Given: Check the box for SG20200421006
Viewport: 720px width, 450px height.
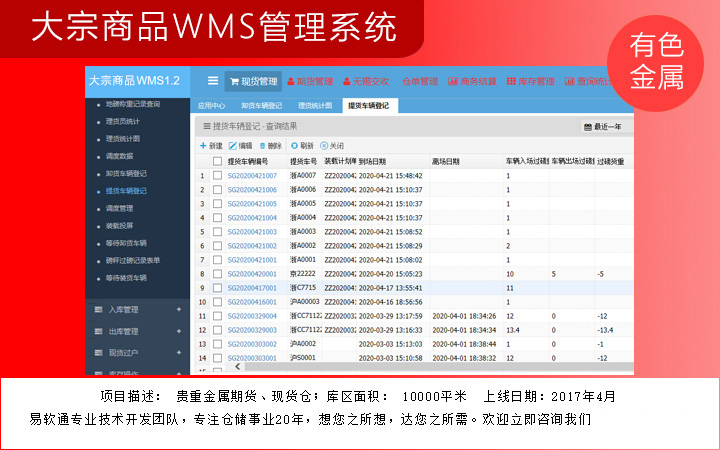Looking at the screenshot, I should coord(218,190).
